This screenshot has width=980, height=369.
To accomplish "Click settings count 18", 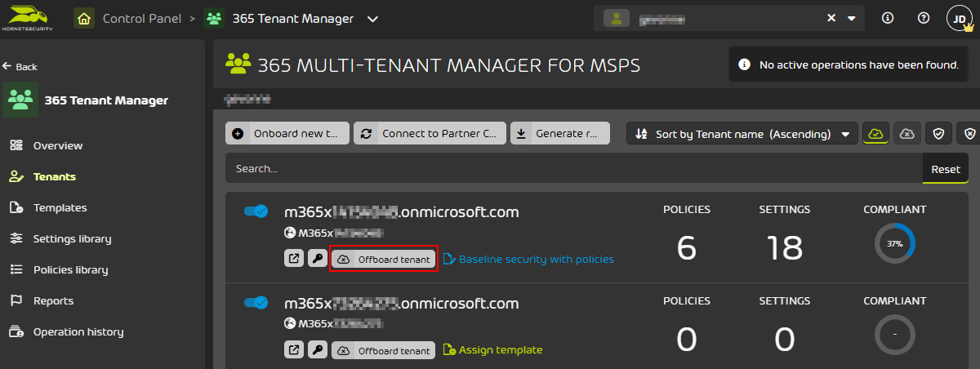I will (x=785, y=247).
